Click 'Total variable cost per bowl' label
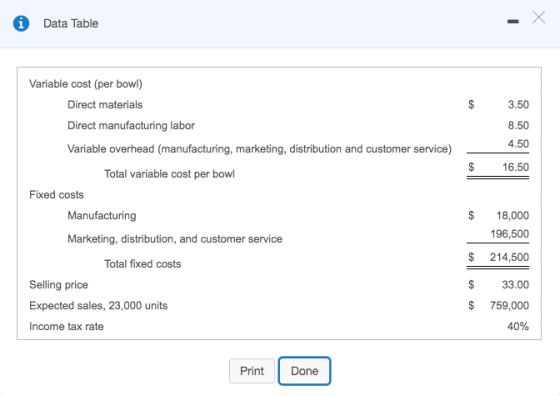The height and width of the screenshot is (396, 560). coord(169,174)
